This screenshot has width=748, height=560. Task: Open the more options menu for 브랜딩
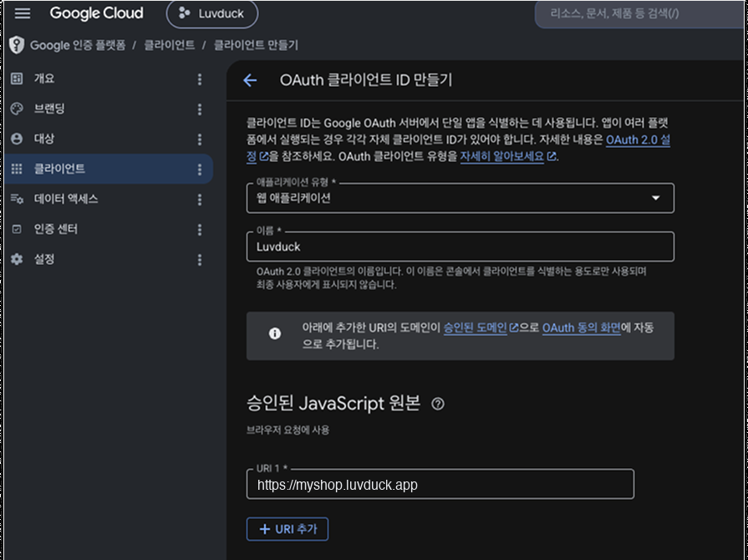point(200,109)
